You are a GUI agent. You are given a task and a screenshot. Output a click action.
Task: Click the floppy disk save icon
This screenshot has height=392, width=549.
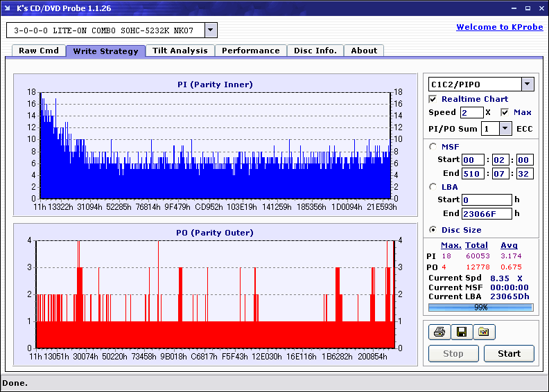point(460,332)
